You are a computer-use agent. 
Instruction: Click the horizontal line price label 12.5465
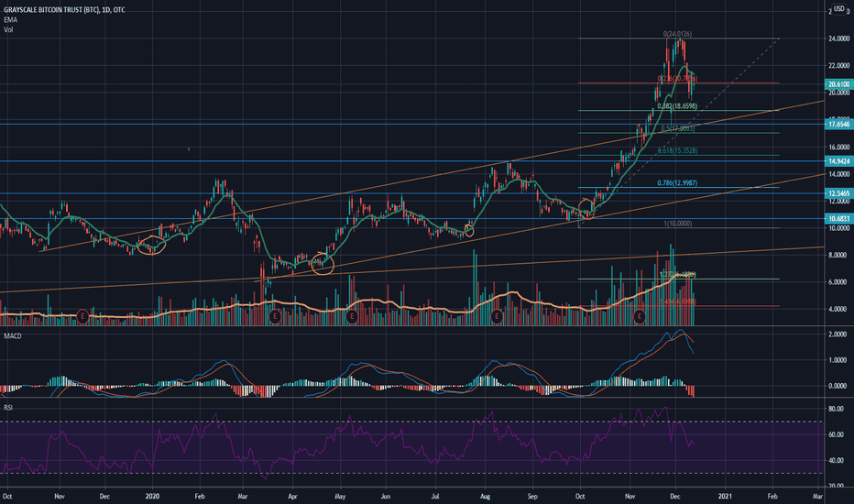[838, 193]
